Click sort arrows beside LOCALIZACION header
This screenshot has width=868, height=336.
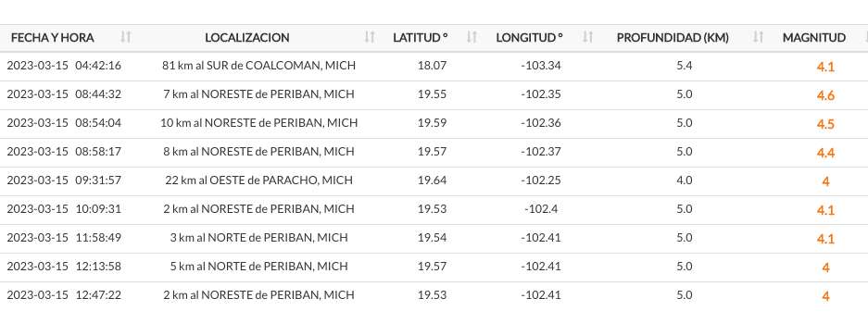[370, 37]
